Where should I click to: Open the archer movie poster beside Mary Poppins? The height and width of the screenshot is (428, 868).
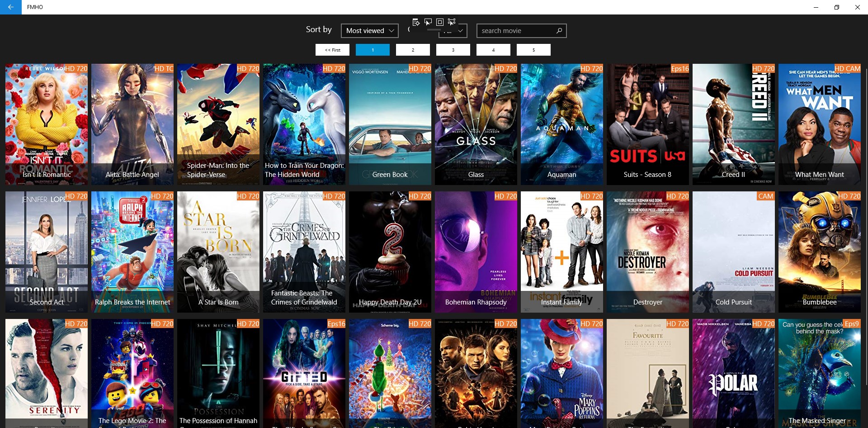[x=476, y=373]
